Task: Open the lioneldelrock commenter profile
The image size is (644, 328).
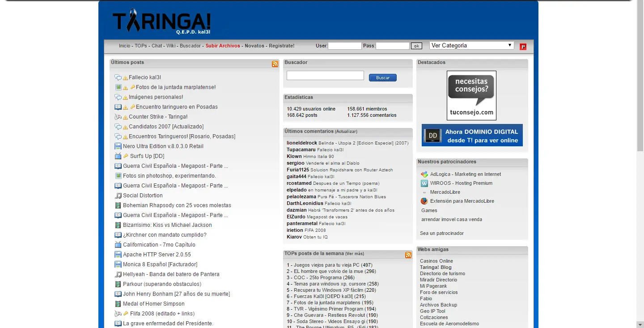Action: click(x=302, y=143)
